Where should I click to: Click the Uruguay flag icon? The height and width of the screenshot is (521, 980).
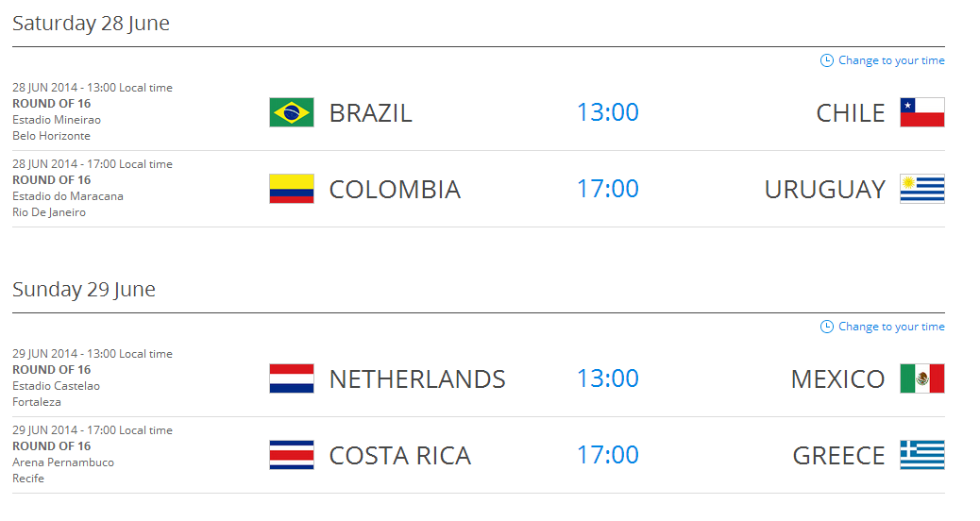[921, 189]
